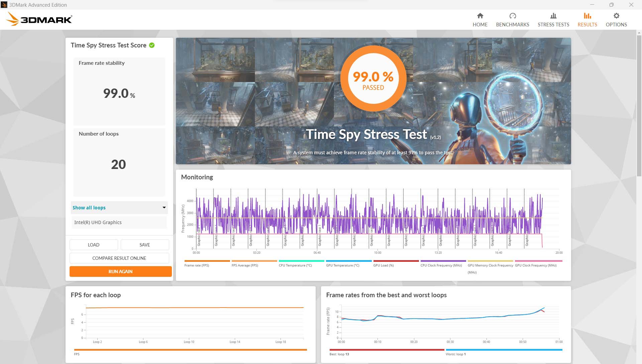Click the 3DMark title bar app icon
This screenshot has height=364, width=642.
point(4,5)
